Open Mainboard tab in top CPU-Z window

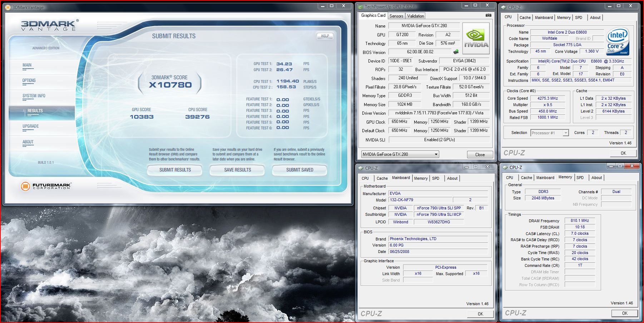point(544,18)
